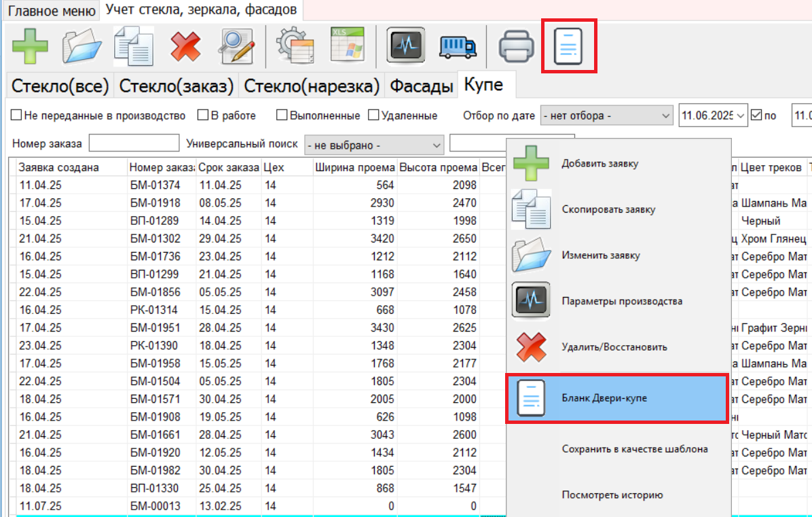This screenshot has height=517, width=812.
Task: Sort by 'Ширина проема' column header
Action: pyautogui.click(x=354, y=168)
